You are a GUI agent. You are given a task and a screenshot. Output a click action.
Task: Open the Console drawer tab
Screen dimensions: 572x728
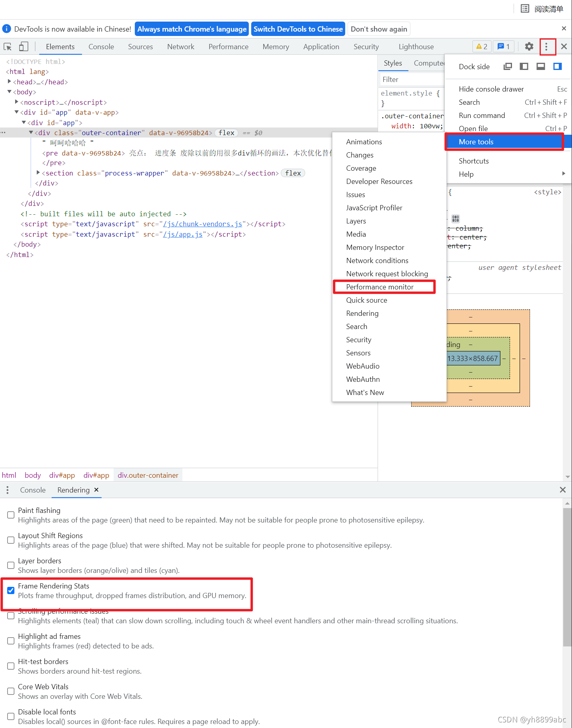pyautogui.click(x=33, y=490)
